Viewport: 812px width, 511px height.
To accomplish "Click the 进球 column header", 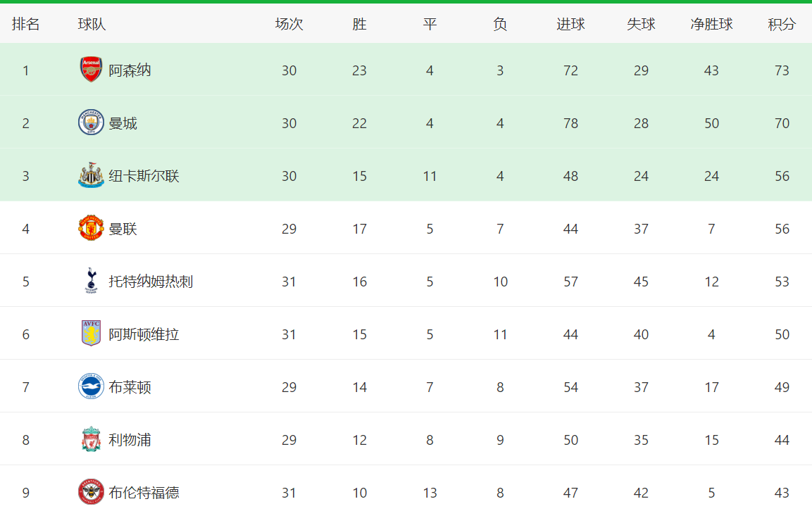I will (x=570, y=24).
